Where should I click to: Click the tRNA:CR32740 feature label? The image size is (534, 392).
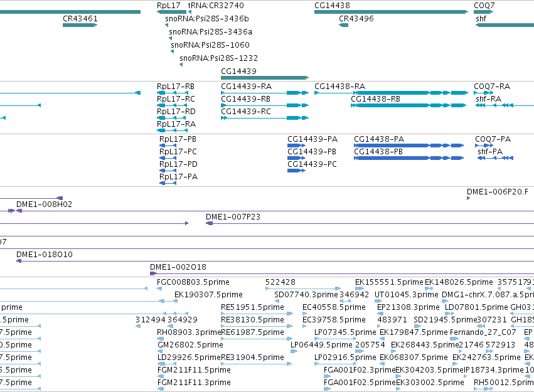216,6
